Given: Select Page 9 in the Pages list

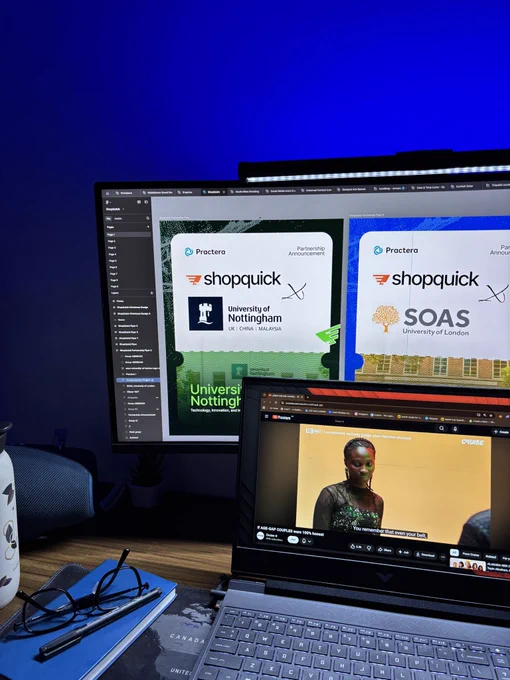Looking at the screenshot, I should pyautogui.click(x=114, y=287).
